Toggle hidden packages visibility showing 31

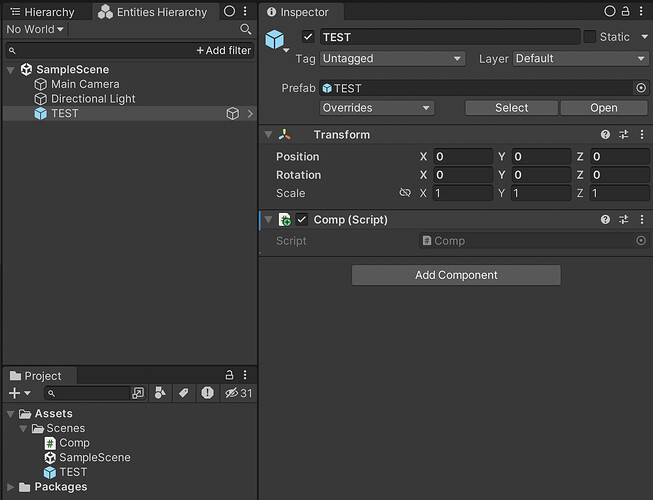coord(238,393)
